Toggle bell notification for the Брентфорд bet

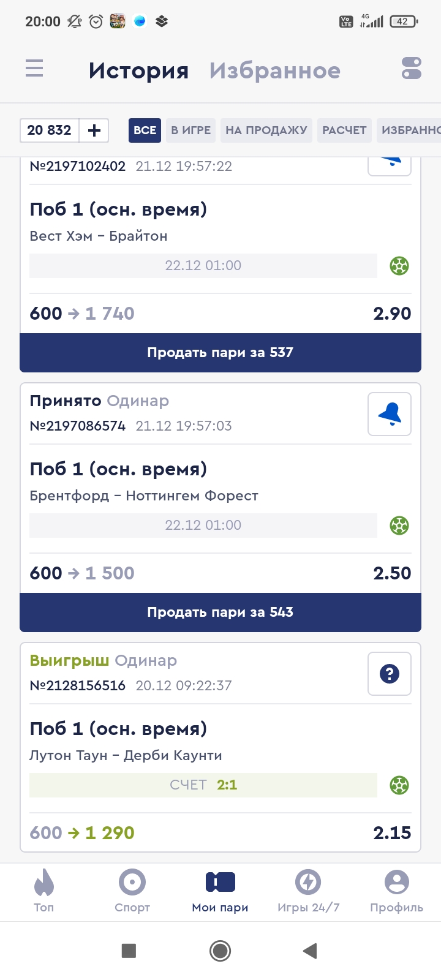coord(390,414)
